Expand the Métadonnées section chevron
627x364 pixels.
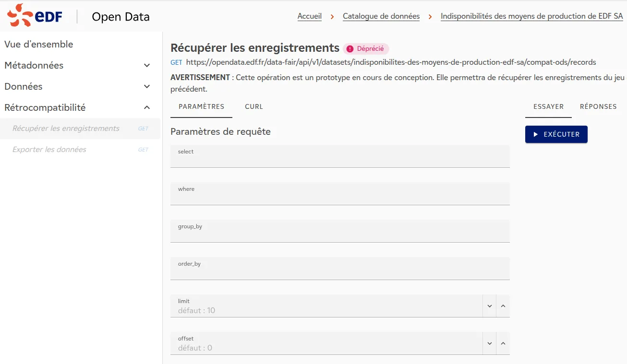coord(147,65)
